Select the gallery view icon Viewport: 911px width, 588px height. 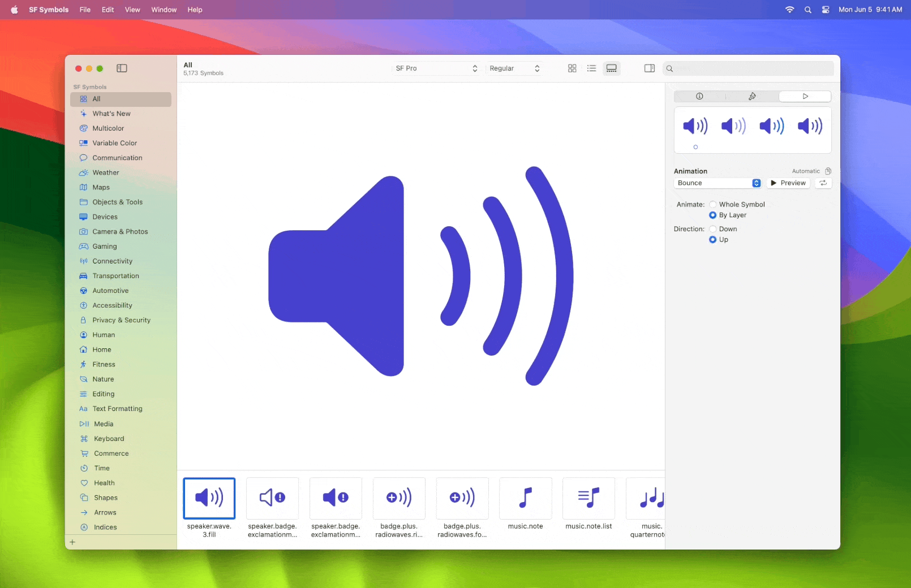click(612, 68)
